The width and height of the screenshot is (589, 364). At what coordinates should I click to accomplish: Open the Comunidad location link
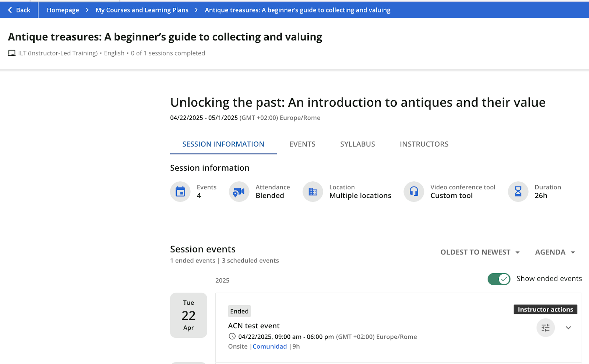point(269,346)
